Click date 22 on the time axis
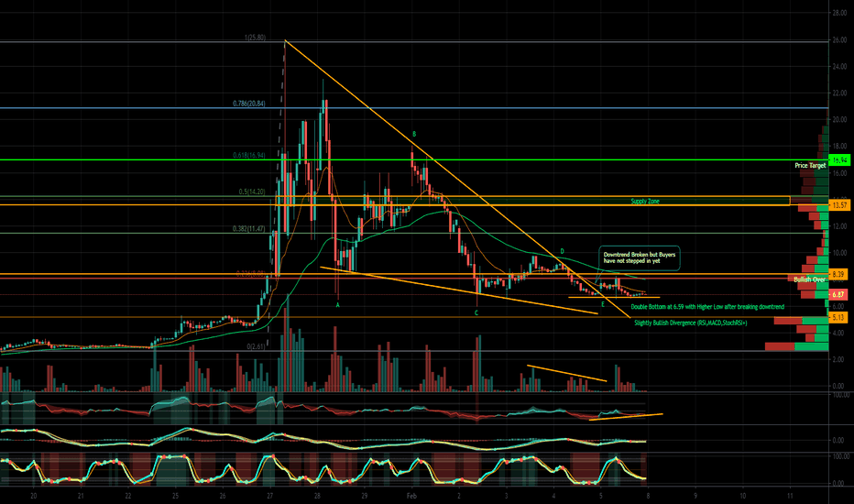The width and height of the screenshot is (854, 504). tap(128, 496)
